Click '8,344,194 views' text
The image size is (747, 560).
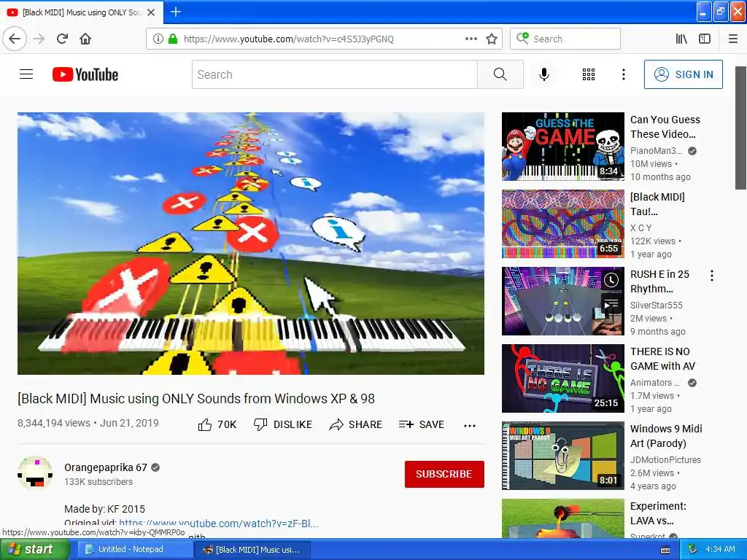coord(54,423)
